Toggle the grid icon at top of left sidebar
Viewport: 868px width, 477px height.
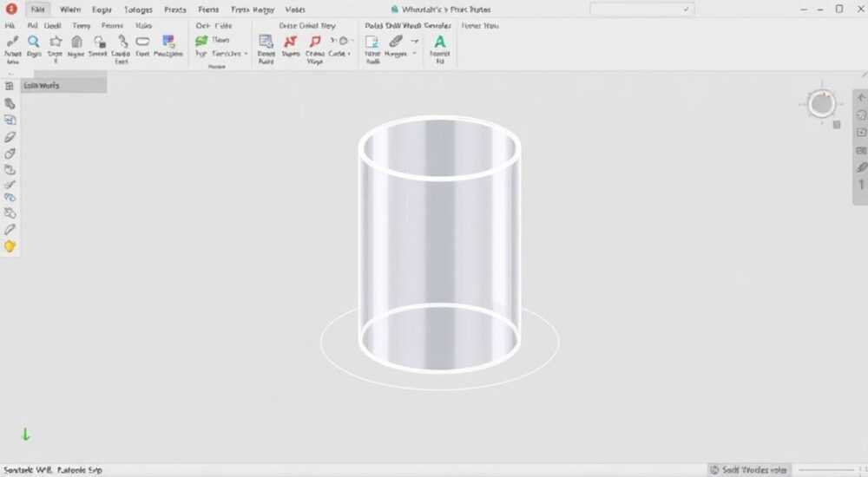point(10,86)
